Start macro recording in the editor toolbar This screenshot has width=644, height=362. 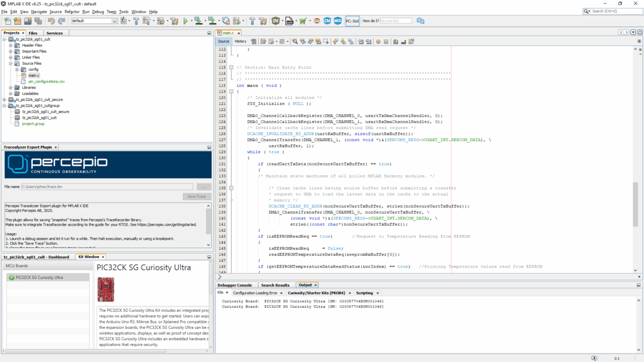point(377,41)
